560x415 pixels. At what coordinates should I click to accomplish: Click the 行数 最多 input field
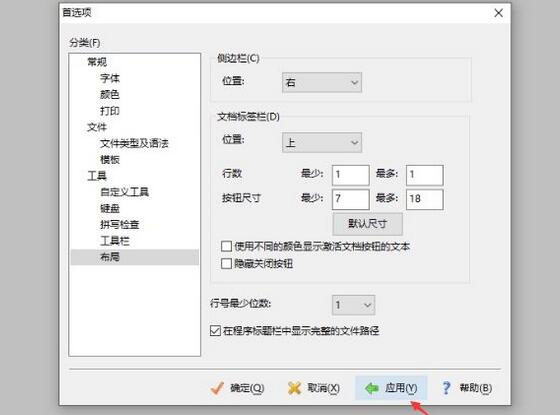pyautogui.click(x=425, y=175)
